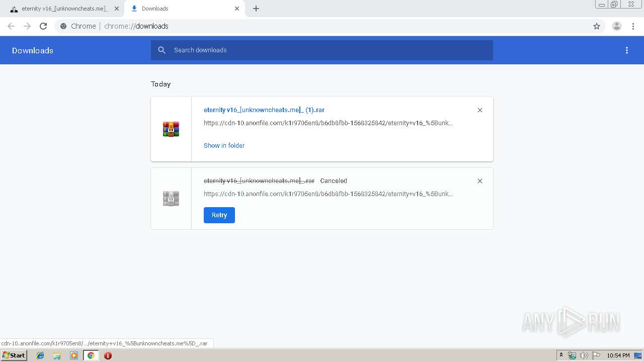This screenshot has height=362, width=644.
Task: Remove the canceled download entry from list
Action: coord(480,181)
